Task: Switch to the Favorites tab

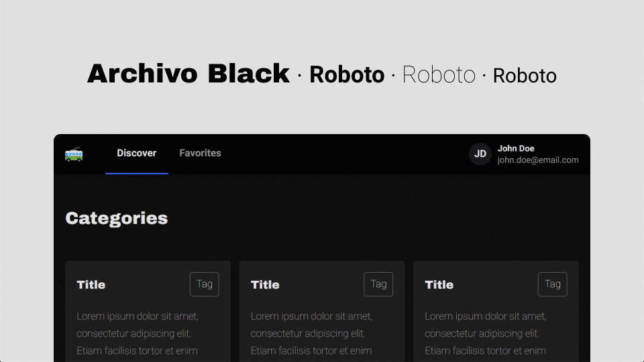Action: pyautogui.click(x=200, y=154)
